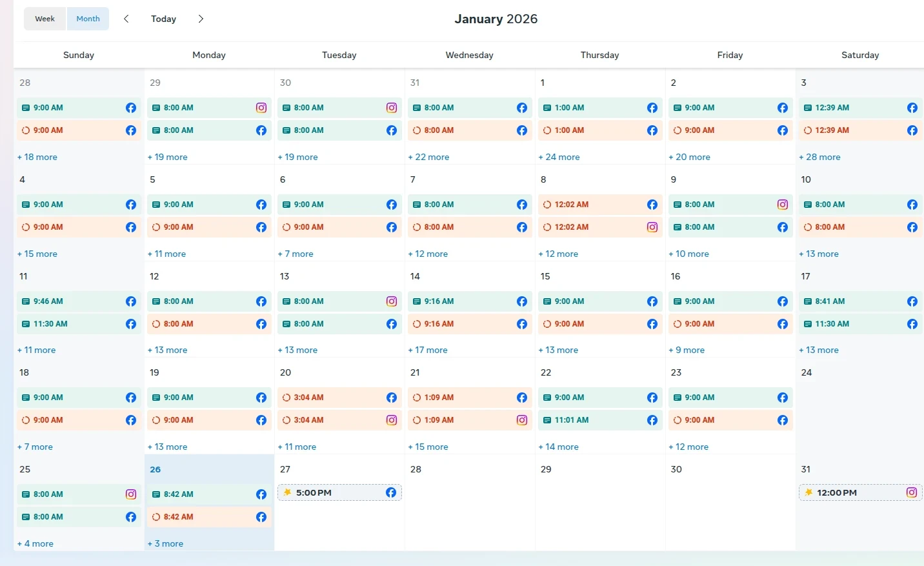Image resolution: width=924 pixels, height=566 pixels.
Task: Click Instagram icon on January 25 post
Action: tap(131, 494)
